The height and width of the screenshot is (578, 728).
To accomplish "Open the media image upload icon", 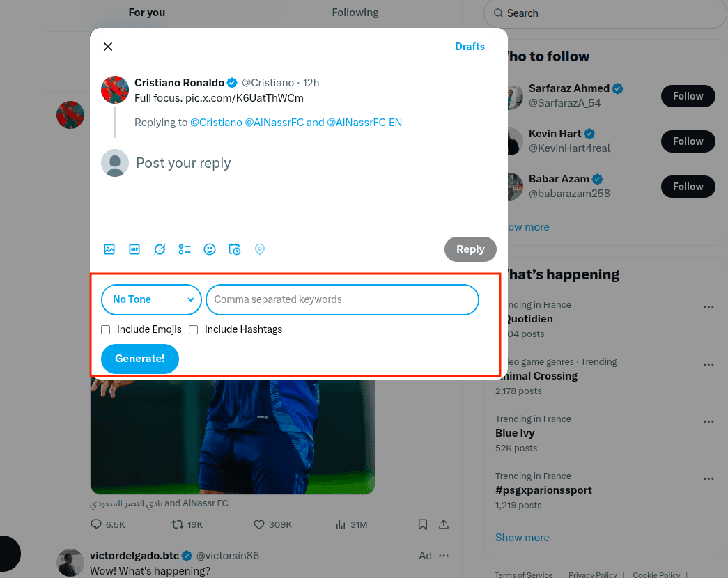I will click(x=109, y=249).
